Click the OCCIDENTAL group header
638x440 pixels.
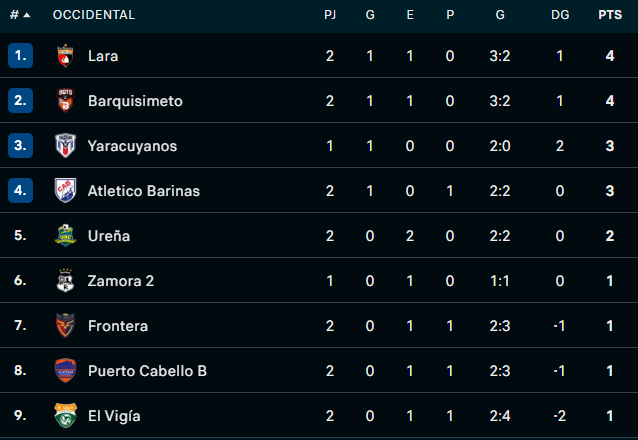[x=94, y=15]
